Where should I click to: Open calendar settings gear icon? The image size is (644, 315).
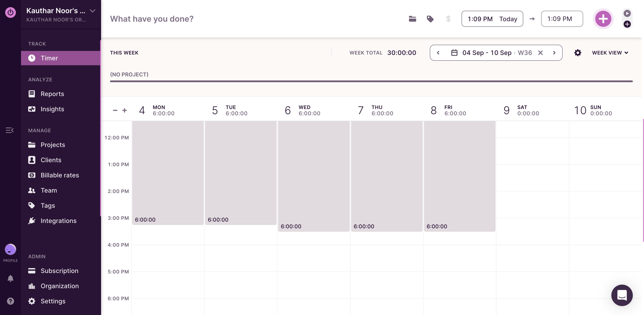[x=578, y=53]
